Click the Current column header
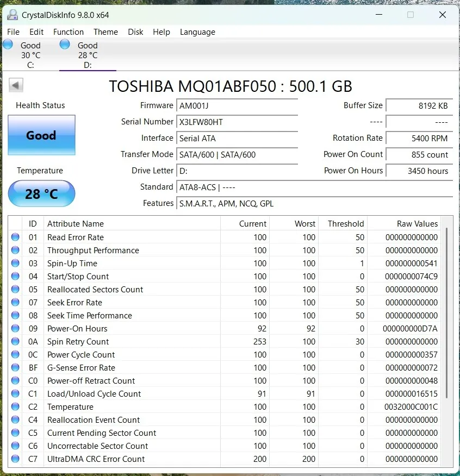 pos(245,224)
